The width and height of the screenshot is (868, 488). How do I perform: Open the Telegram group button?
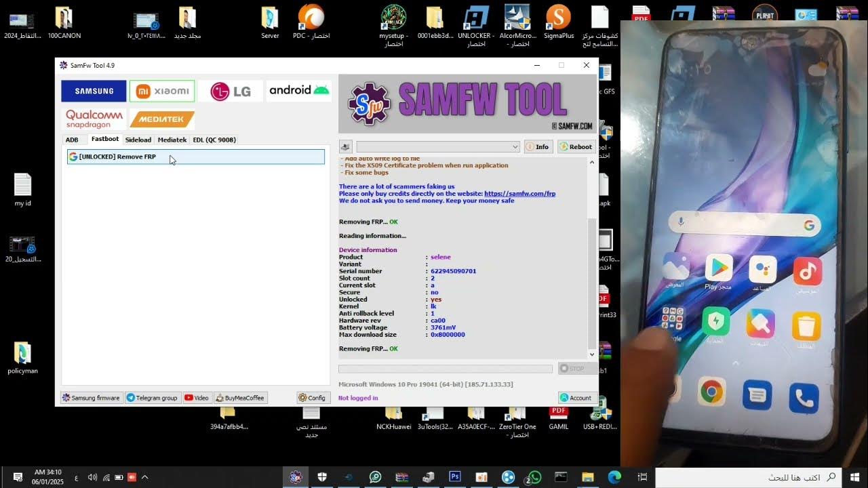(152, 398)
